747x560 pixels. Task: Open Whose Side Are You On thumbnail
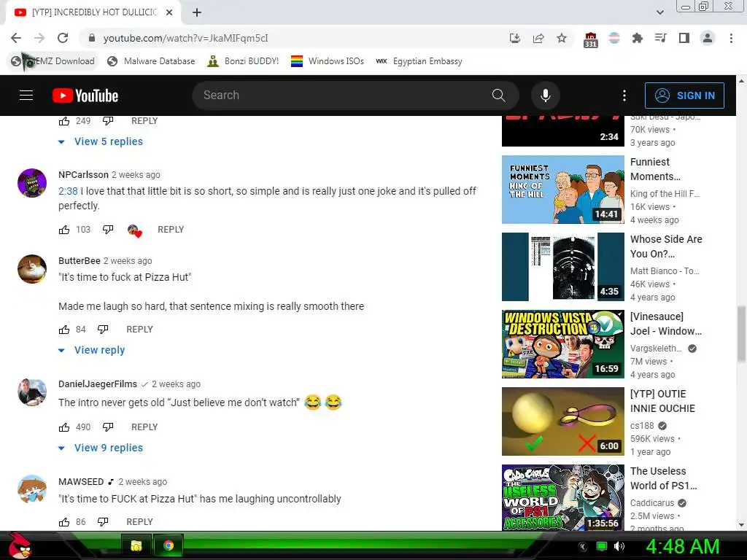[562, 267]
